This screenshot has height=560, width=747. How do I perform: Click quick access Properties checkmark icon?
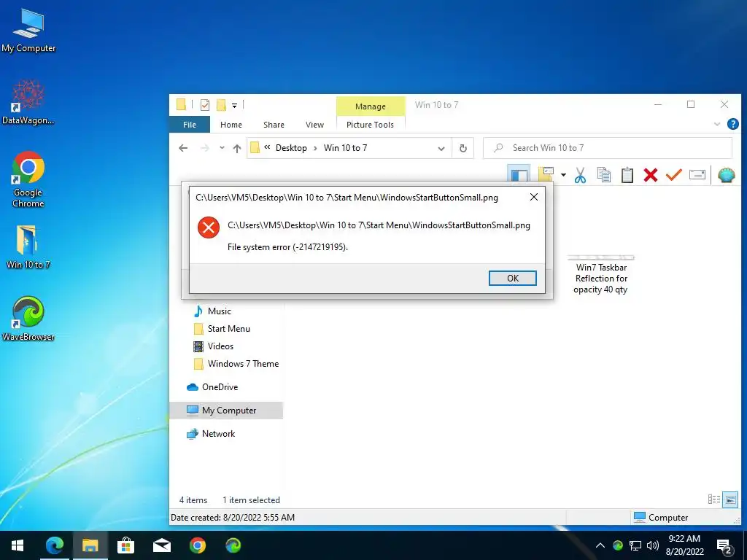205,105
